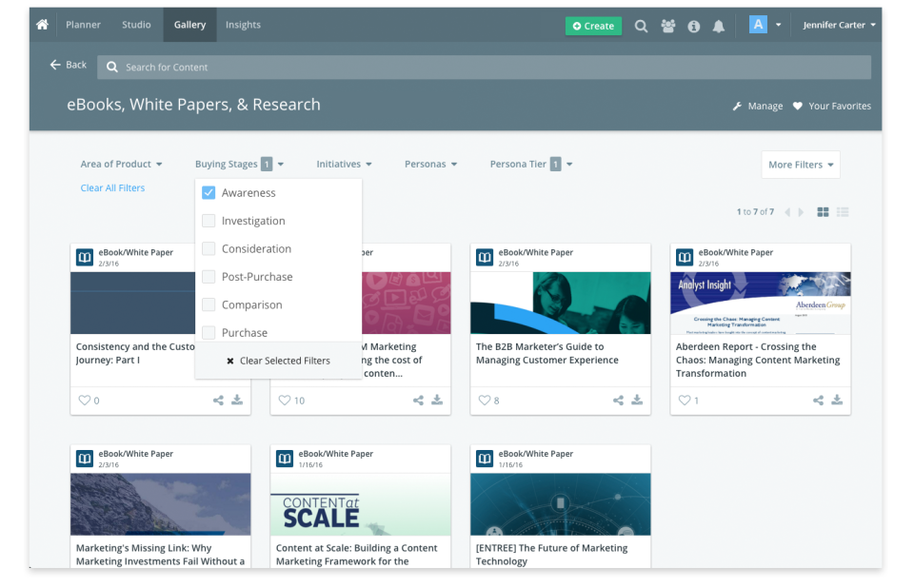Open the notifications bell

719,27
